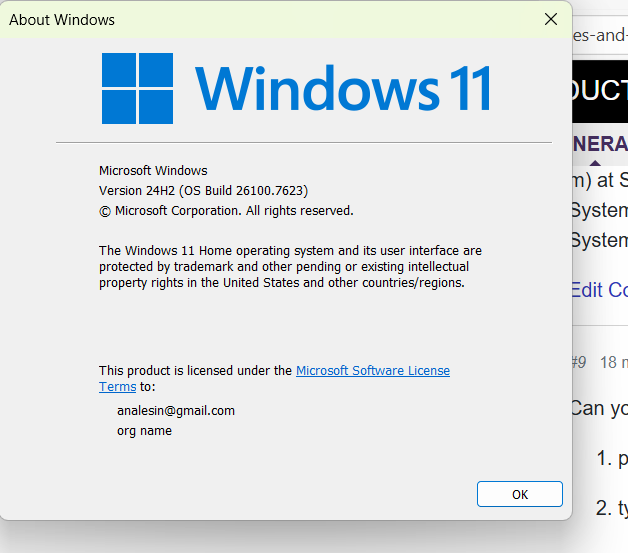Image resolution: width=628 pixels, height=553 pixels.
Task: Click the "Edit Co" link in background page
Action: click(x=599, y=290)
